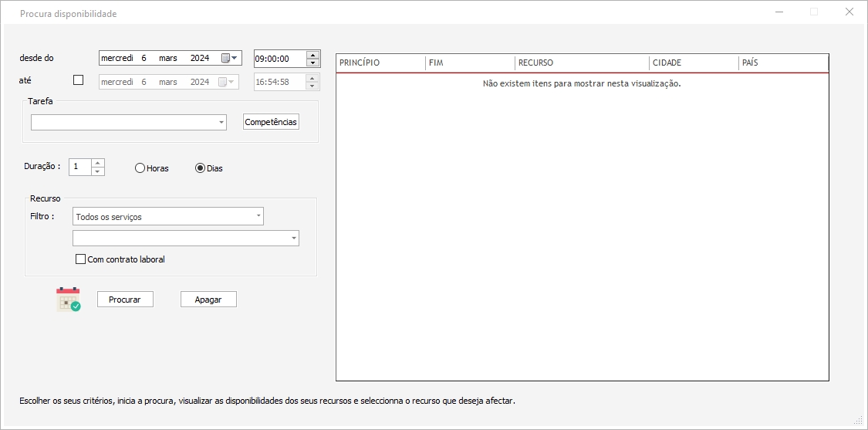Increase the start time 09:00:00 spinner

[x=312, y=54]
